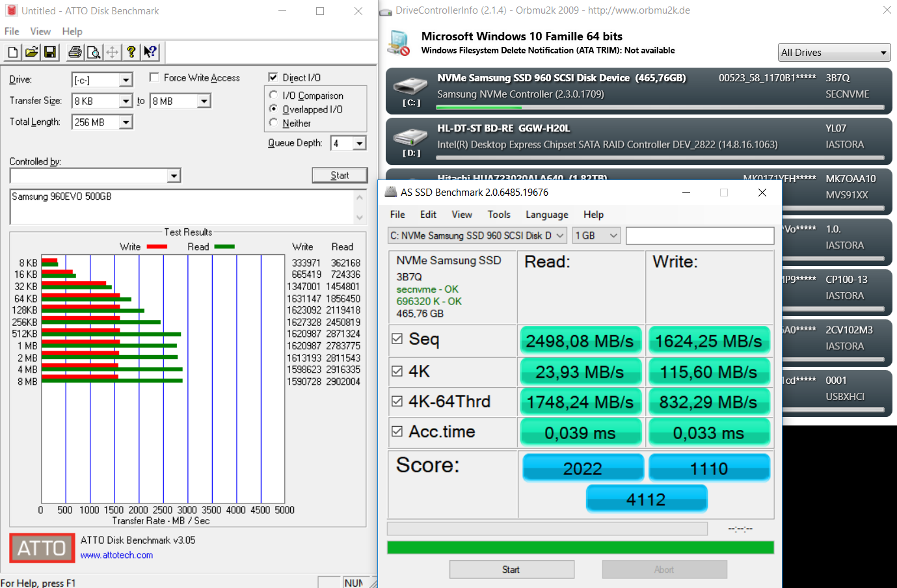Close the AS SSD Benchmark window
This screenshot has width=897, height=588.
click(x=762, y=193)
